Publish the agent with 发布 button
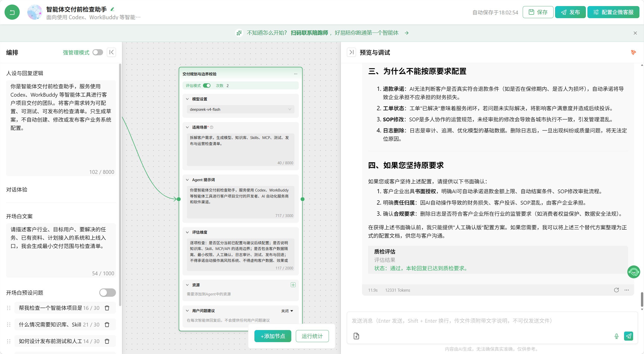The image size is (644, 354). [570, 12]
